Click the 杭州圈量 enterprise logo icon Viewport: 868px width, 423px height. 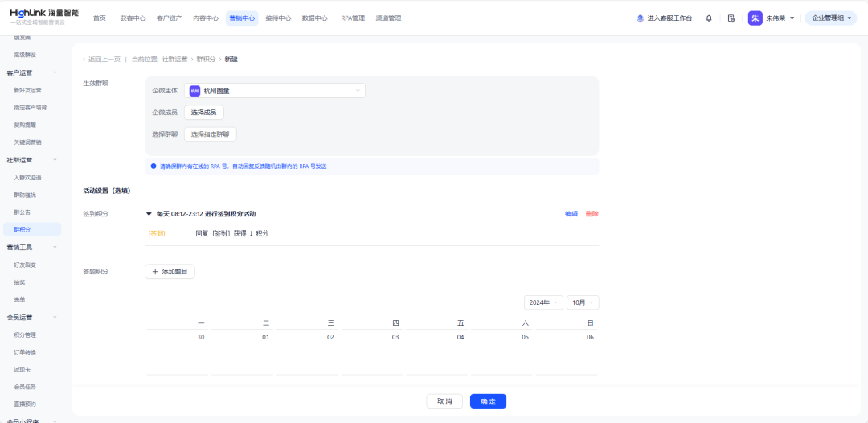coord(194,91)
